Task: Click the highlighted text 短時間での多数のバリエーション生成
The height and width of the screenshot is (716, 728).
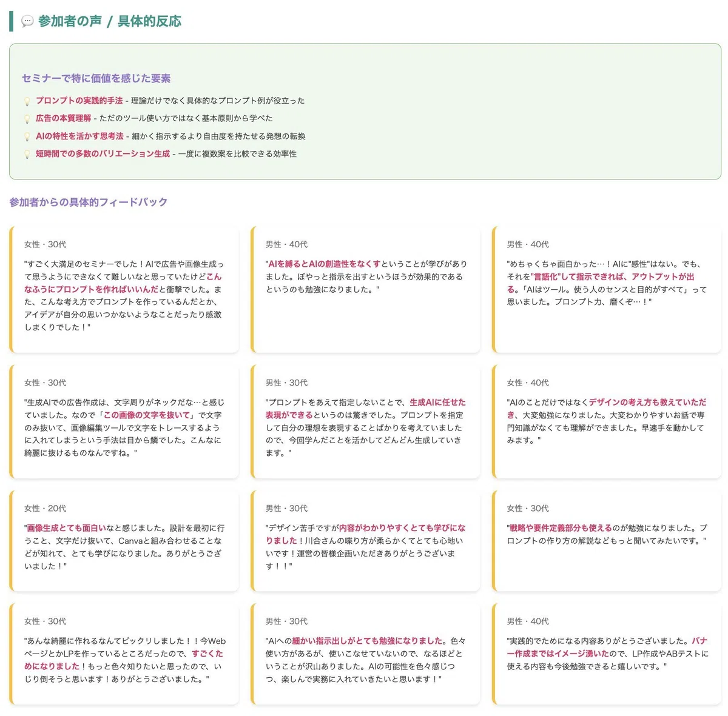Action: pyautogui.click(x=103, y=154)
